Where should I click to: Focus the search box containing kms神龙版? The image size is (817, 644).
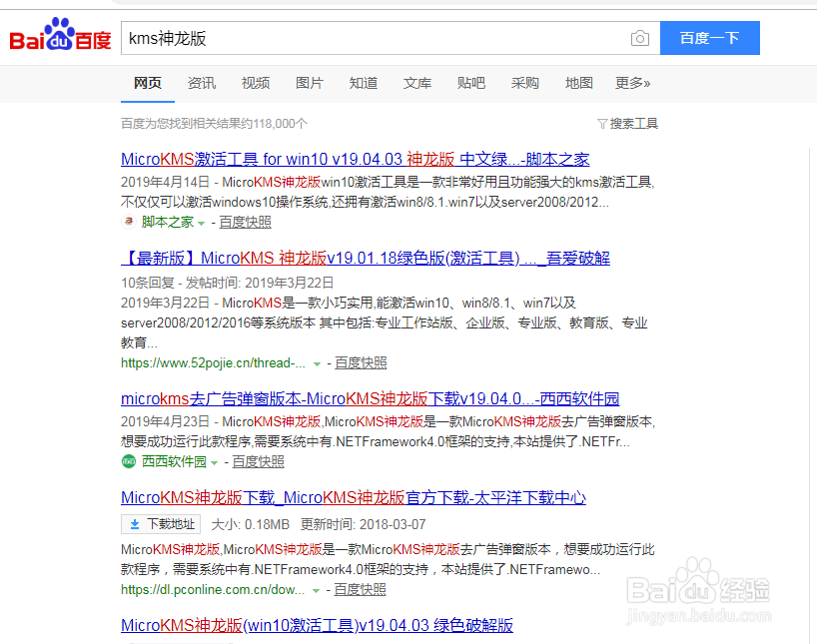(391, 38)
